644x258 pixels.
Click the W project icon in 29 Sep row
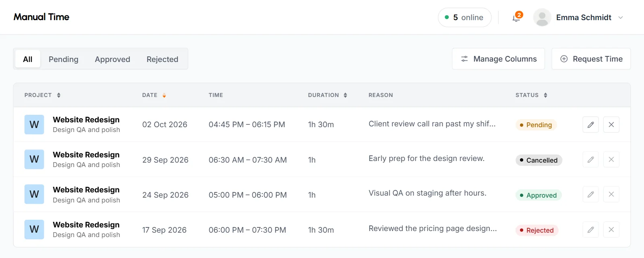click(34, 159)
